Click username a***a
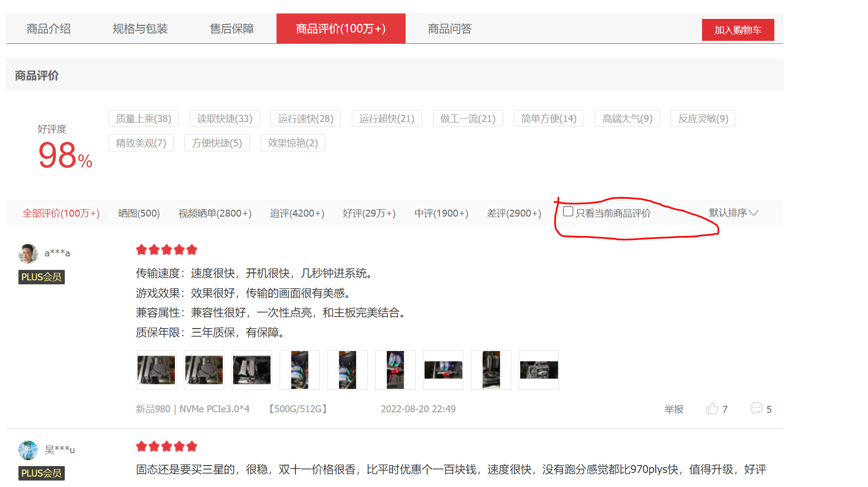 tap(57, 253)
